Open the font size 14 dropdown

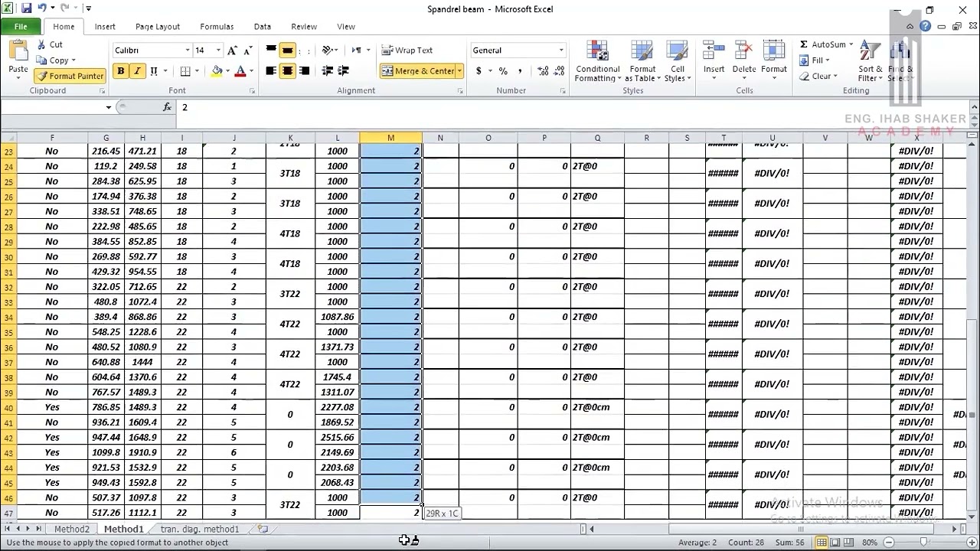click(x=218, y=51)
